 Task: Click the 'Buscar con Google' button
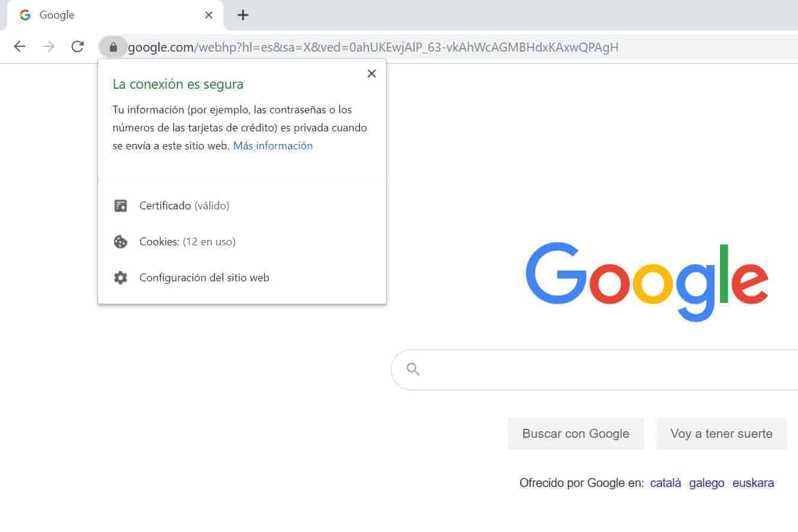tap(576, 434)
